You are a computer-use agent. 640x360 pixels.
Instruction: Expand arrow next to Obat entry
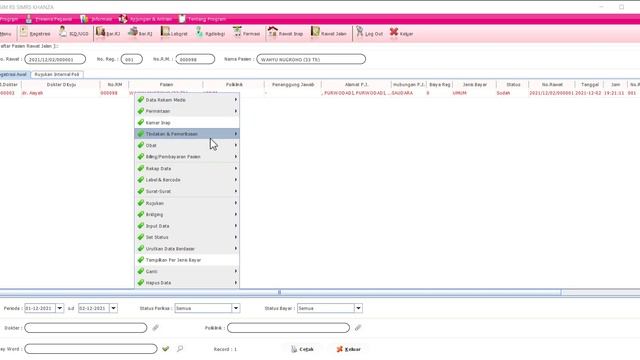[x=236, y=145]
